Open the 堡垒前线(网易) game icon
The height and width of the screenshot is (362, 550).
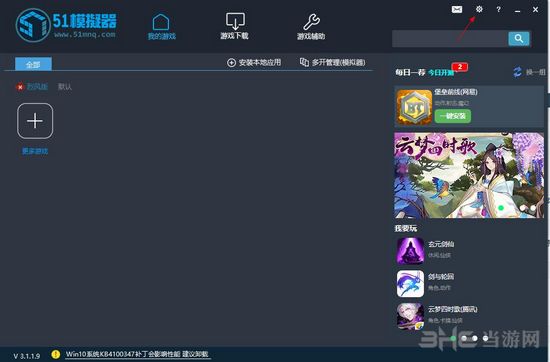(414, 107)
